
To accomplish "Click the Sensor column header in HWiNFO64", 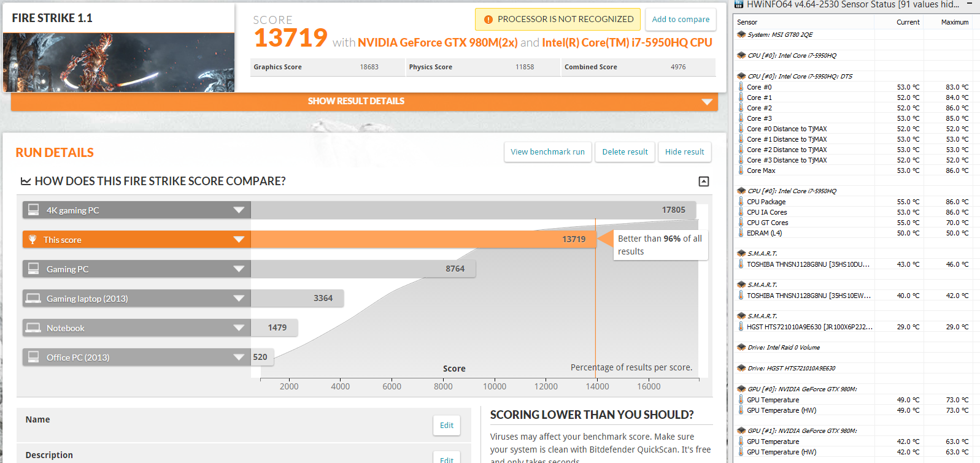I will (747, 22).
